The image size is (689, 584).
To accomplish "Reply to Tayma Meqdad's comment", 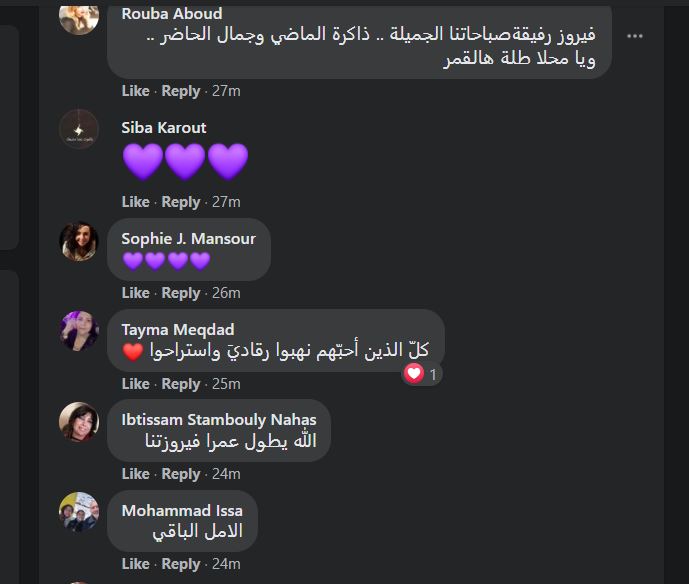I will coord(181,384).
